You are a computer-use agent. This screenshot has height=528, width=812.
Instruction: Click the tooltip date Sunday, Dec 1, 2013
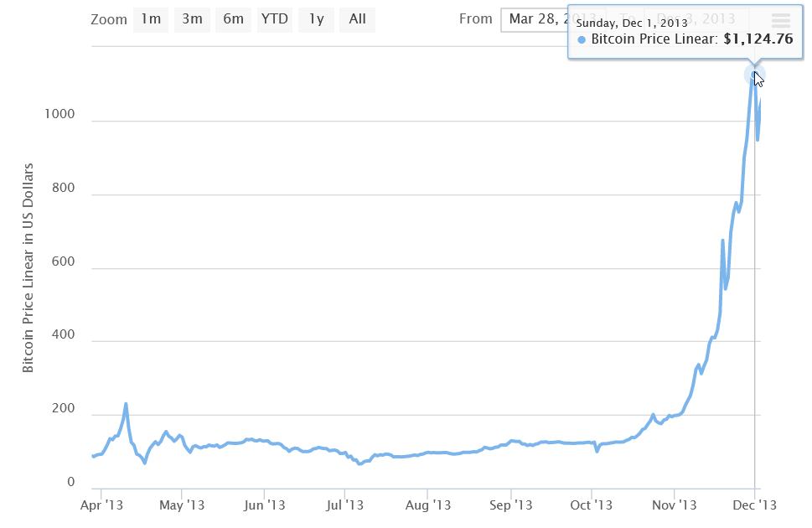pyautogui.click(x=632, y=23)
